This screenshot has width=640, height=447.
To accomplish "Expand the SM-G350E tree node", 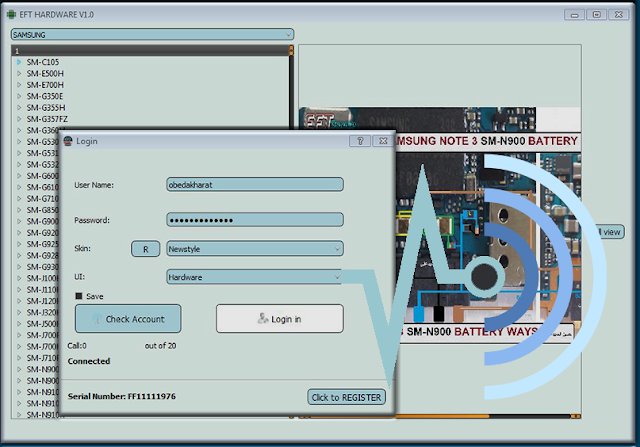I will pos(19,96).
